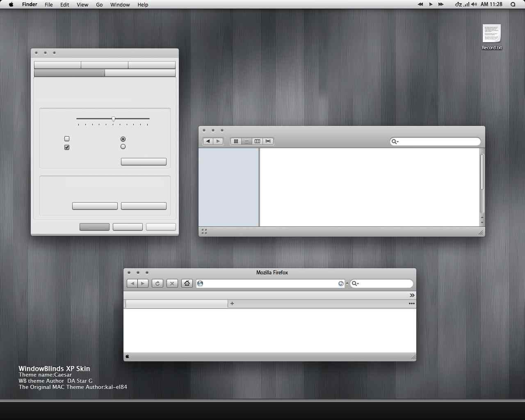525x420 pixels.
Task: Click the file browser scroll up arrow
Action: [482, 217]
